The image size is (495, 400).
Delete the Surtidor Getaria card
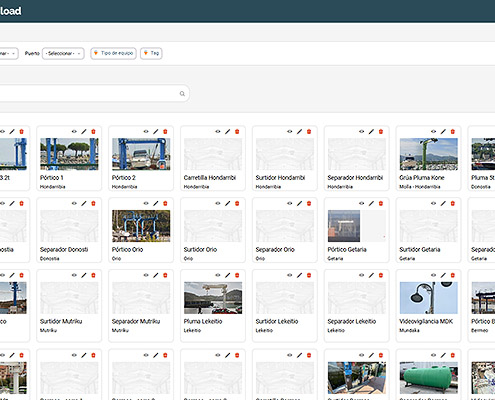pyautogui.click(x=452, y=203)
